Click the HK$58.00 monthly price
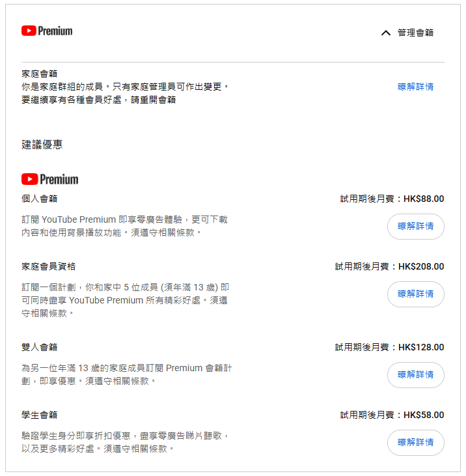466x476 pixels. pos(424,415)
